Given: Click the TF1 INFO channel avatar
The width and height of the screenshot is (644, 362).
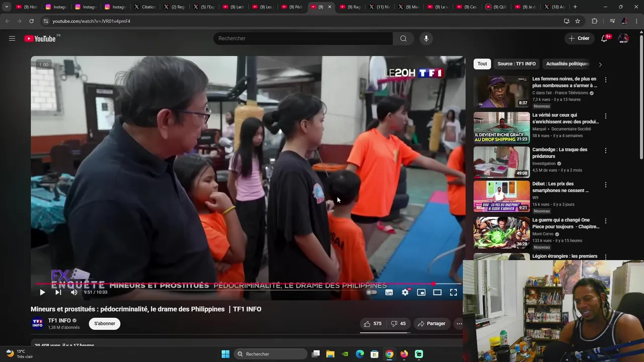Looking at the screenshot, I should [38, 324].
